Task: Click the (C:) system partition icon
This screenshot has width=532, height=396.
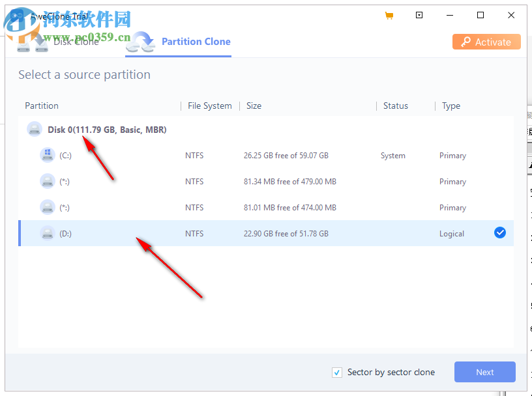Action: [47, 155]
